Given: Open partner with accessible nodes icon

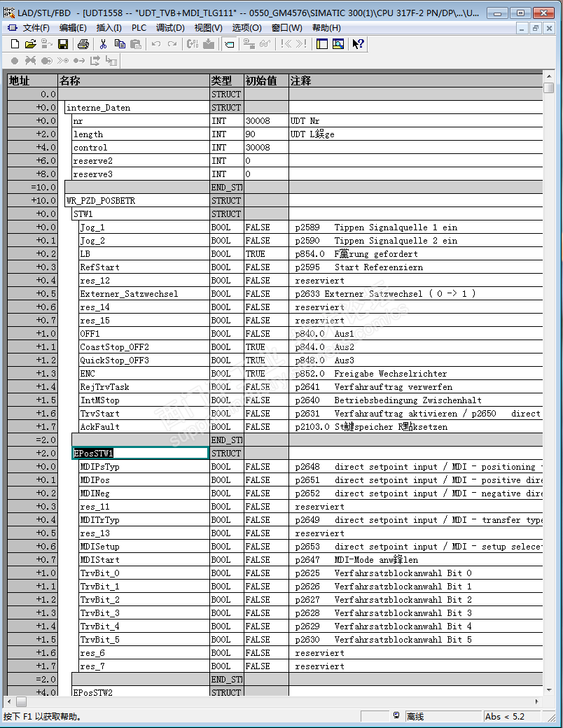Looking at the screenshot, I should [x=46, y=44].
